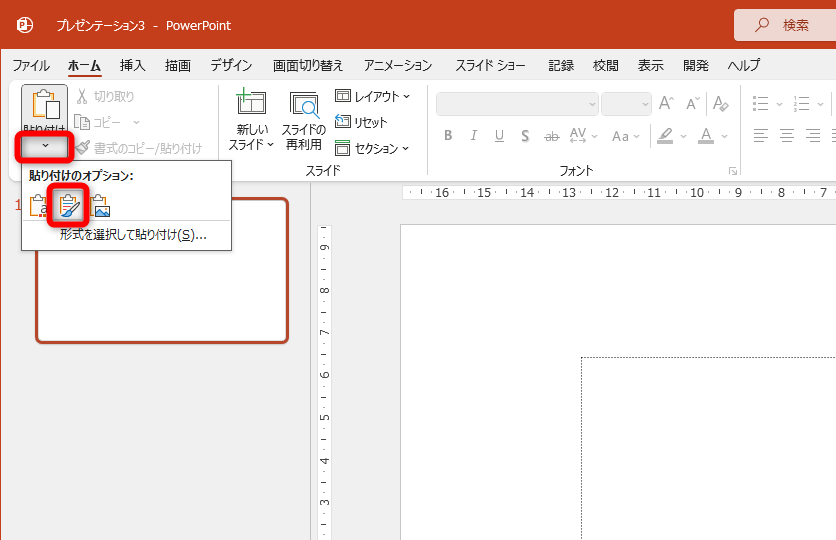Toggle strikethrough formatting

[x=551, y=136]
